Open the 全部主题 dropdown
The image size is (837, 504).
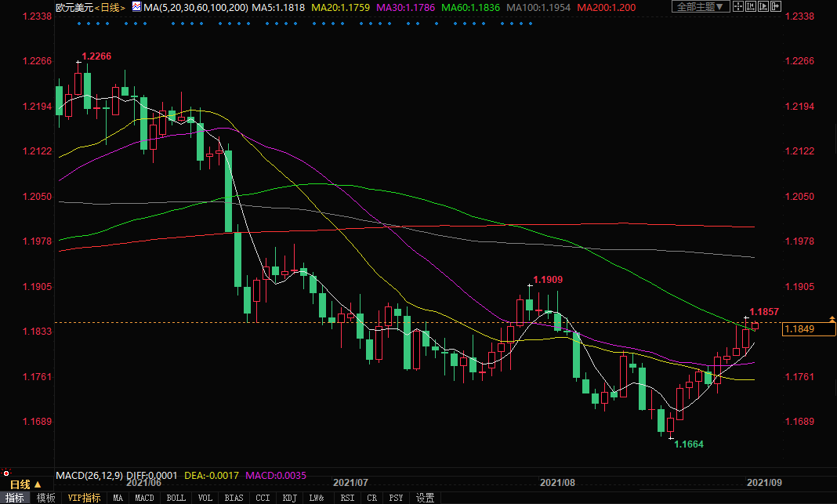(x=701, y=7)
